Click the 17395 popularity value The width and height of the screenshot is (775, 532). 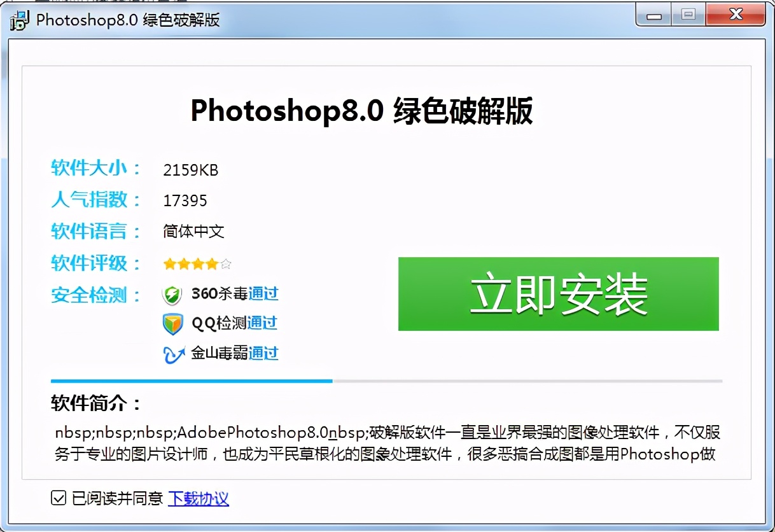185,201
